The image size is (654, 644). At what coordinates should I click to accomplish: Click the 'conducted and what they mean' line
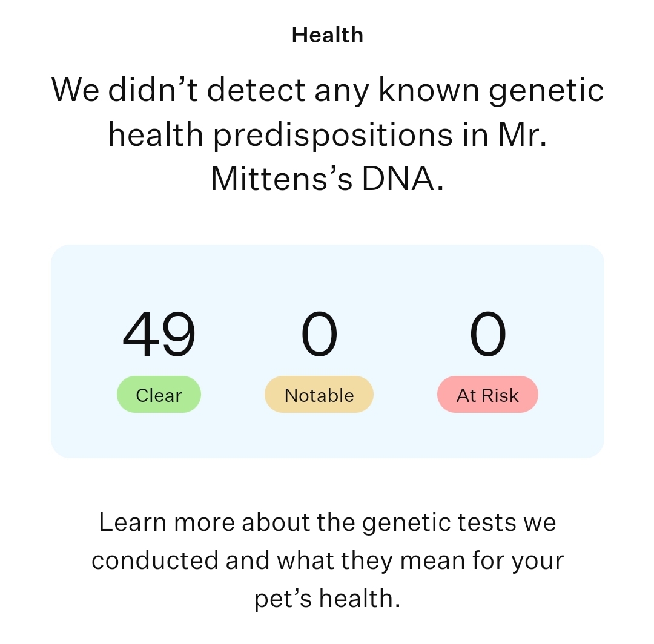point(328,560)
